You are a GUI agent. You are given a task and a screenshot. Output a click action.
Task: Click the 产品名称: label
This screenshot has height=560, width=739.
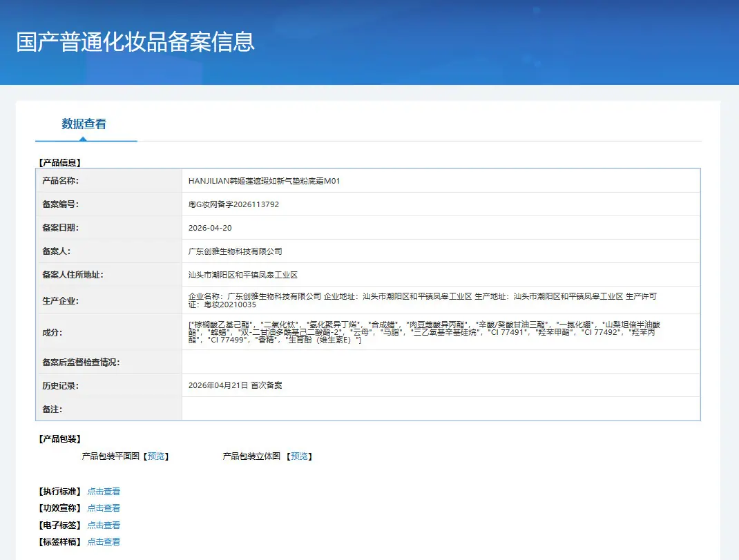pyautogui.click(x=61, y=181)
